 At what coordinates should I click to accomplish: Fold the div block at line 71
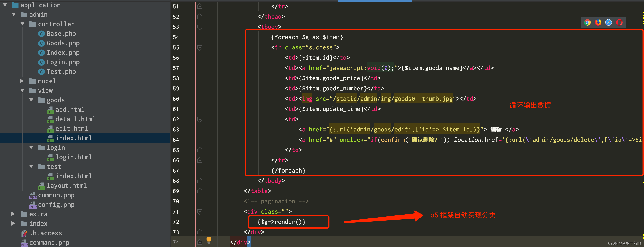click(x=200, y=212)
